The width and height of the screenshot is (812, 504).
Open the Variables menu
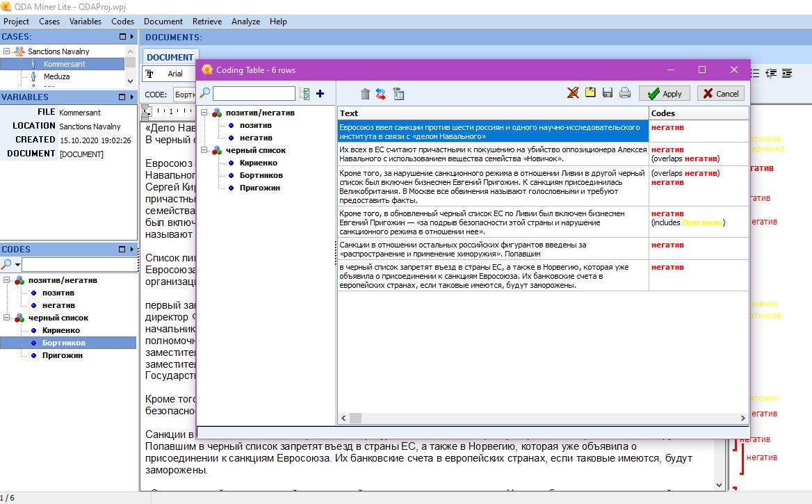[86, 22]
